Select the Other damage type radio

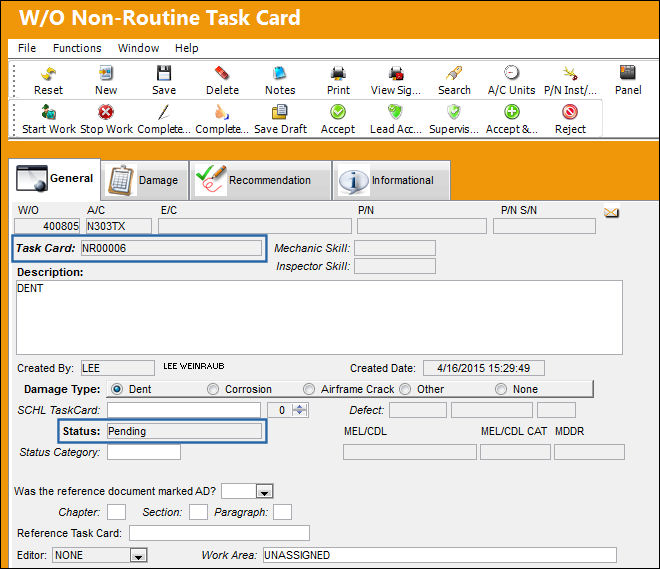(x=405, y=389)
